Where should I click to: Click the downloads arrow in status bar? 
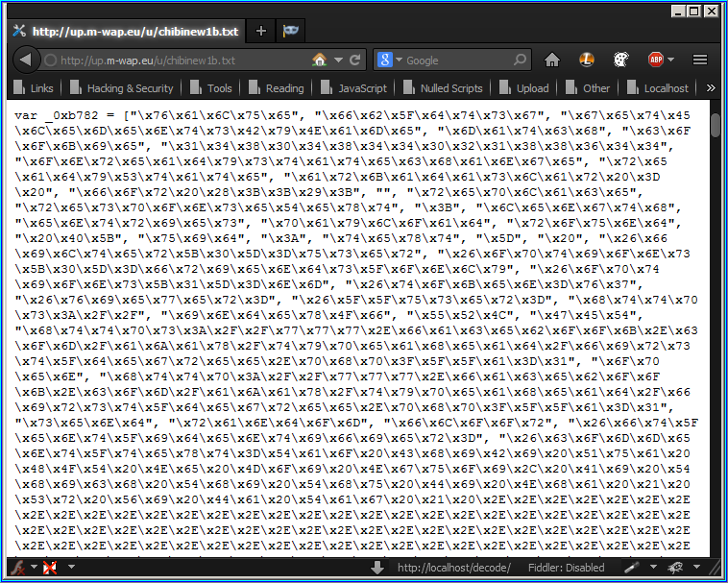377,568
